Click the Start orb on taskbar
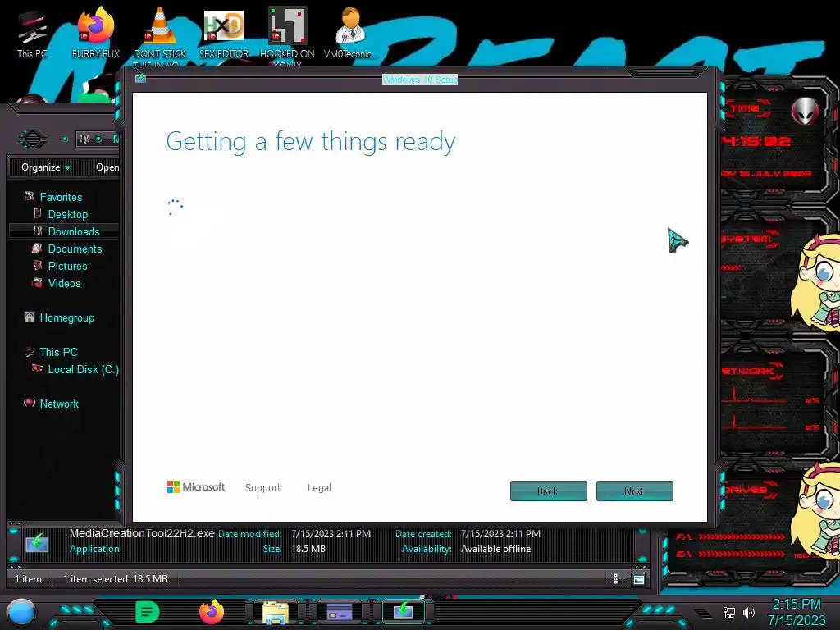 [21, 612]
